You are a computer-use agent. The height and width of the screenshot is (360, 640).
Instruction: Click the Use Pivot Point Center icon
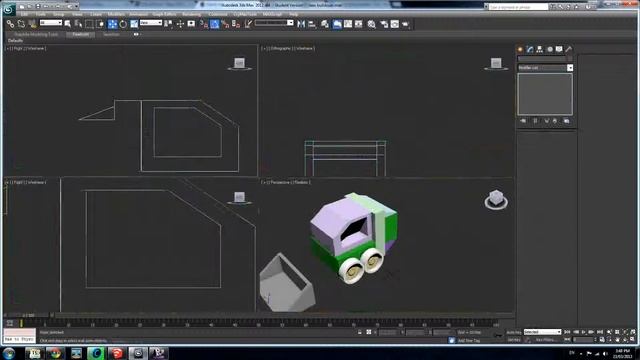[168, 24]
